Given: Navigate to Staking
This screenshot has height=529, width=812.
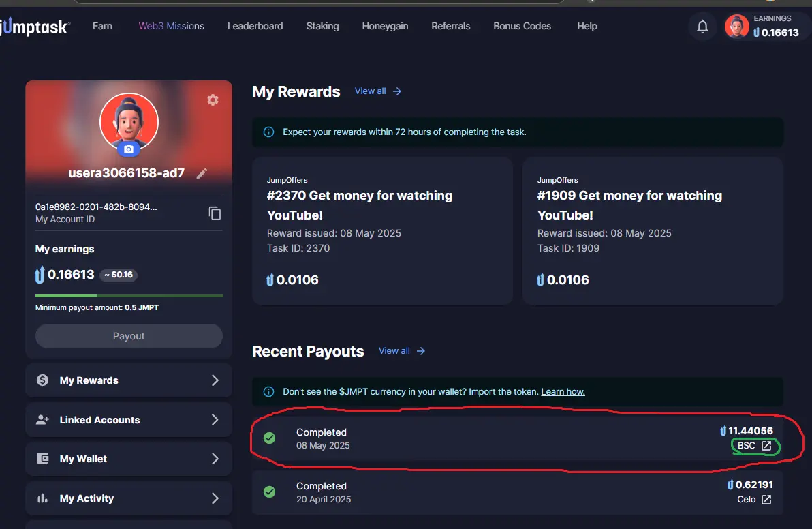Looking at the screenshot, I should point(323,26).
